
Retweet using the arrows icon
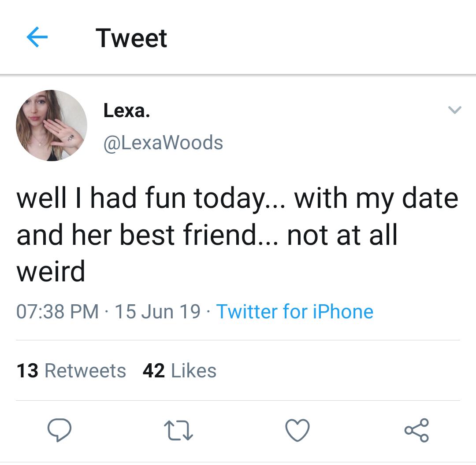(178, 430)
